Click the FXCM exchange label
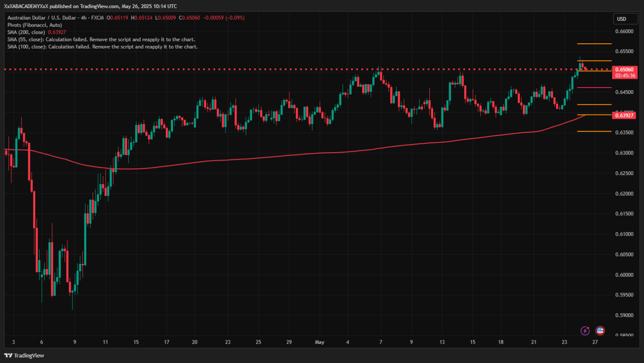The image size is (644, 363). coord(97,18)
